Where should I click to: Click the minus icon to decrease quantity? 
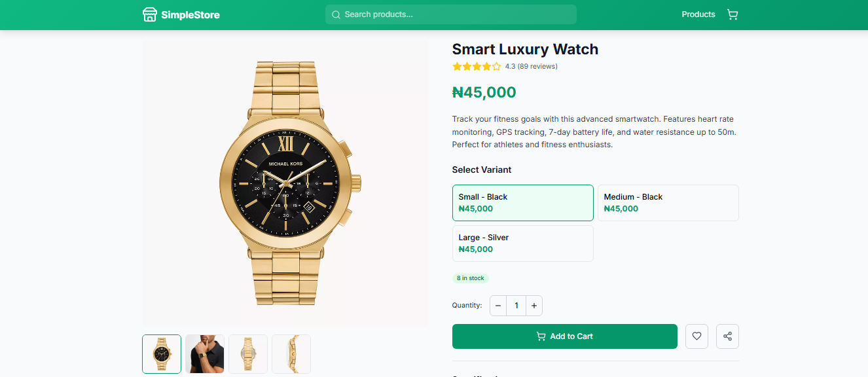point(498,305)
